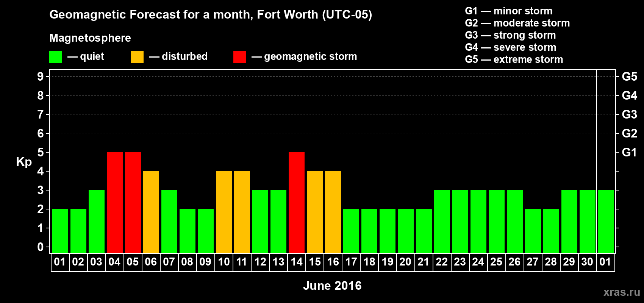Click the green bar for June 22
The image size is (644, 303).
point(442,221)
